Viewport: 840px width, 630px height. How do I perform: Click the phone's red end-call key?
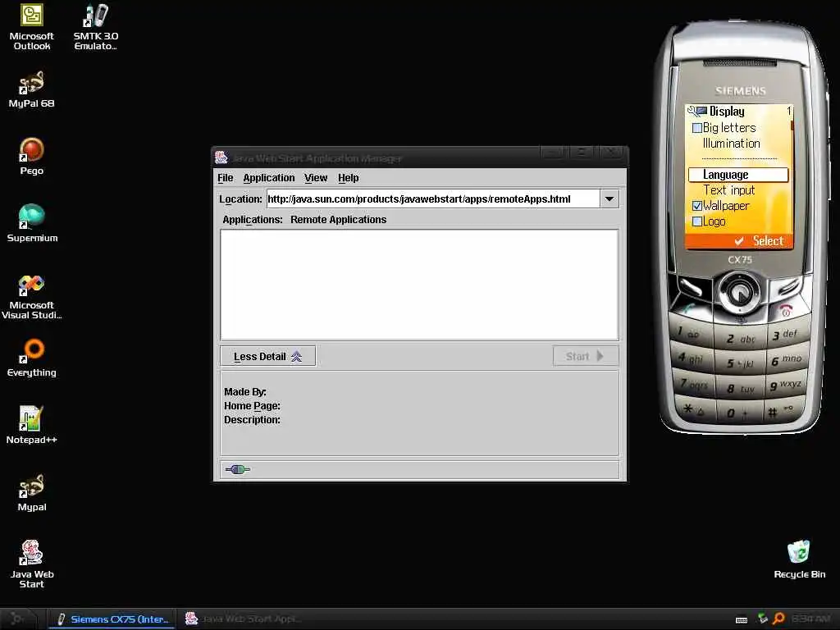point(785,309)
